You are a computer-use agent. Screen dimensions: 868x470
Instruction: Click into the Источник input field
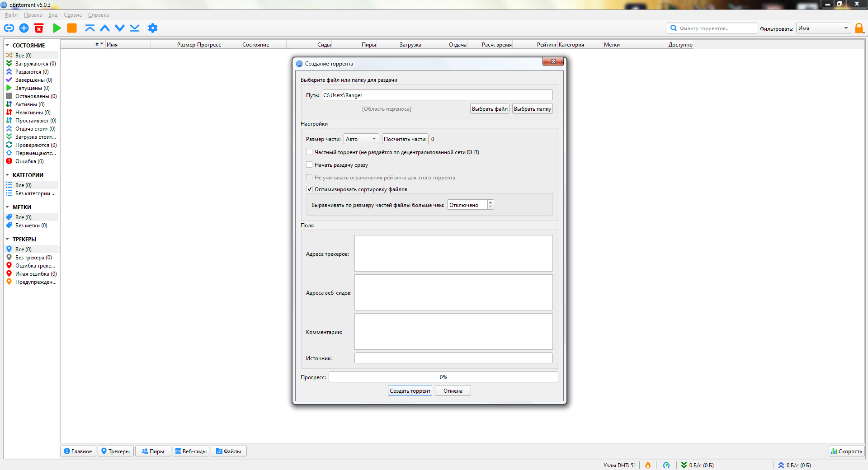click(453, 358)
